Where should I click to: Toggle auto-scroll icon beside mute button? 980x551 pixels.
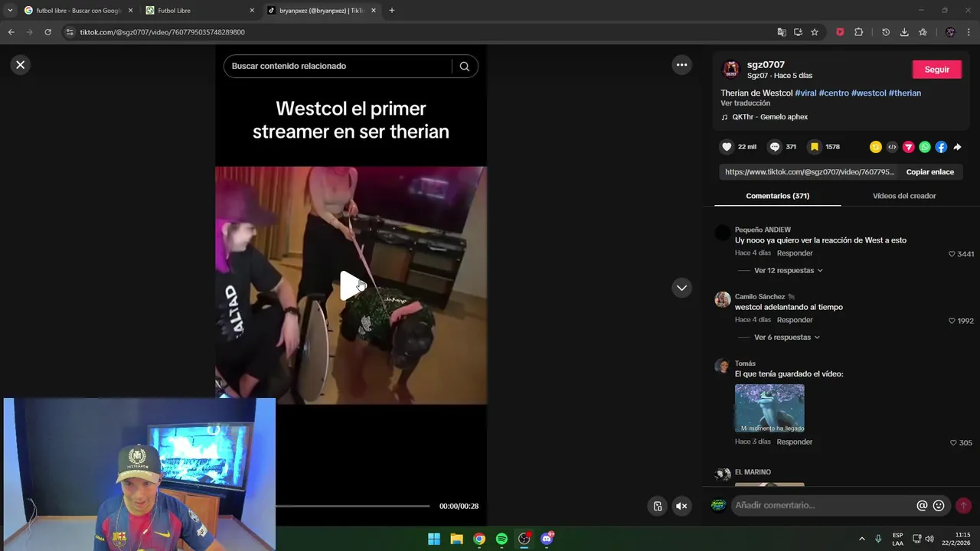tap(658, 506)
